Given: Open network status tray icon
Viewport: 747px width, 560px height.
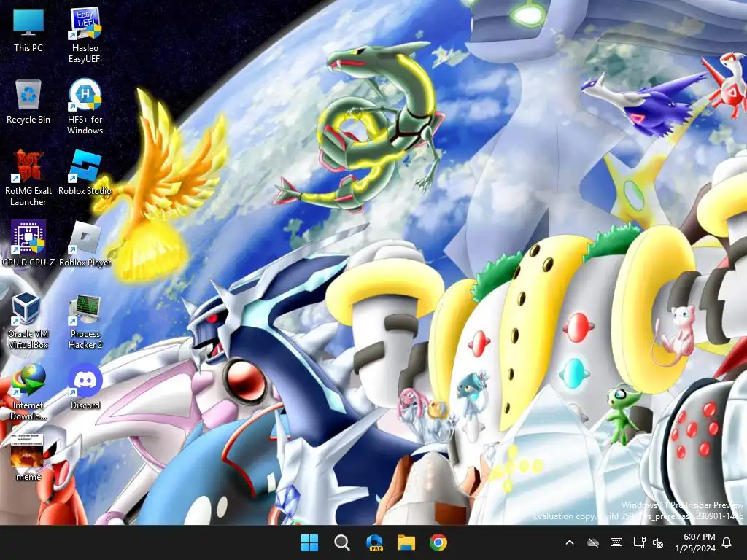Looking at the screenshot, I should coord(639,542).
